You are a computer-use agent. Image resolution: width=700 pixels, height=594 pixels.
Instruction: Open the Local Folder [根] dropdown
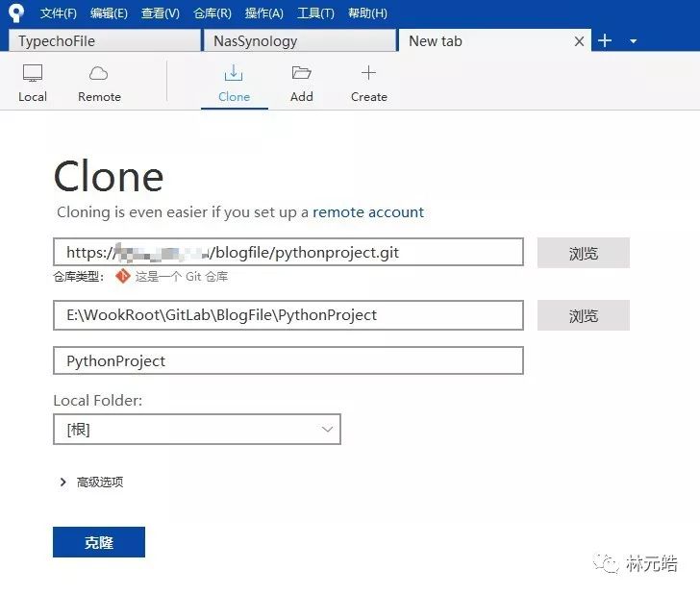point(197,430)
